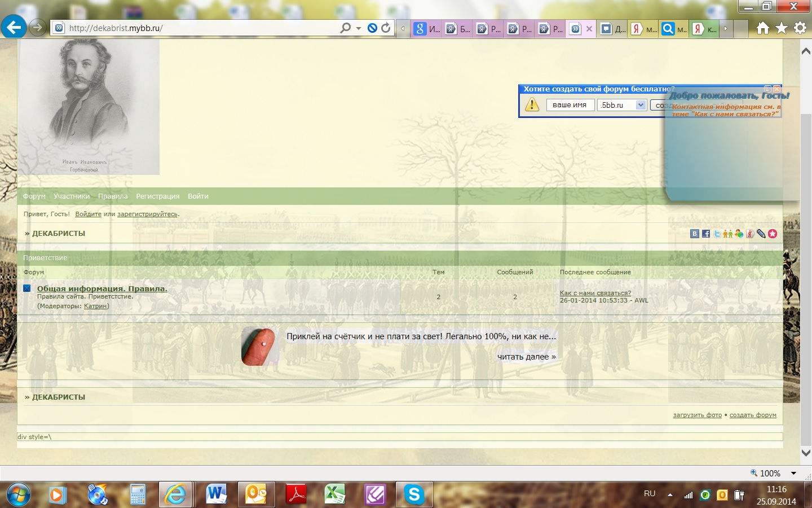This screenshot has height=508, width=812.
Task: Open Favorites with the star icon
Action: 782,28
